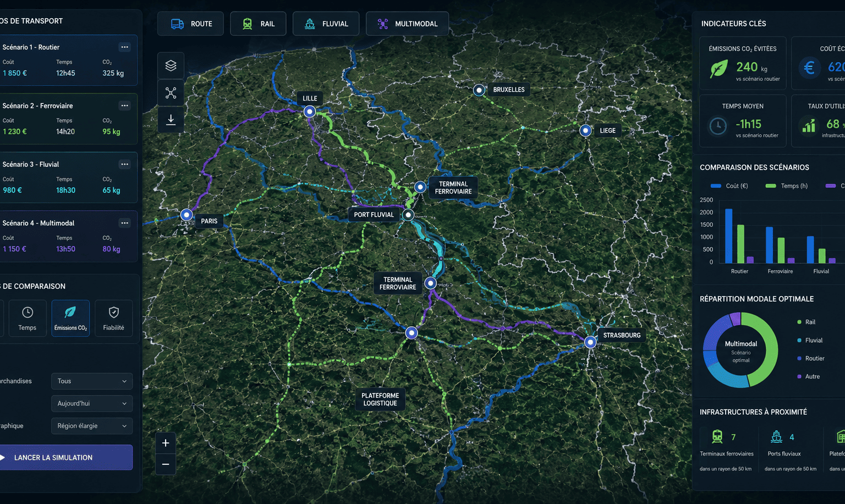Zoom in on the map
The height and width of the screenshot is (504, 845).
coord(166,443)
